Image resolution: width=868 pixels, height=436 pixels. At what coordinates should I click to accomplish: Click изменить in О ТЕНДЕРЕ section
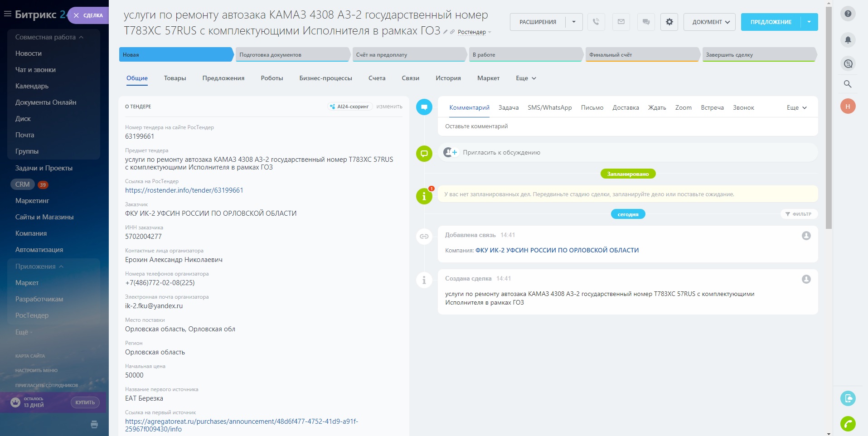click(x=389, y=107)
